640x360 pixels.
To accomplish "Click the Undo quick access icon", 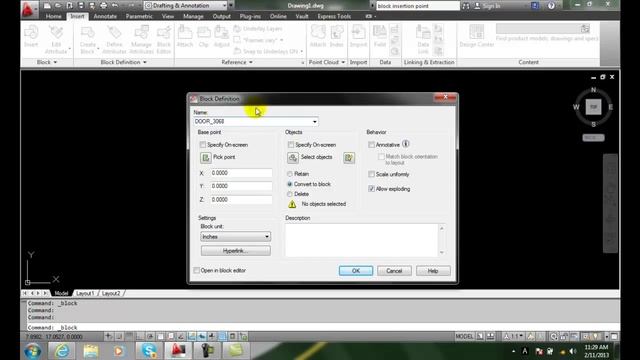I will 115,6.
